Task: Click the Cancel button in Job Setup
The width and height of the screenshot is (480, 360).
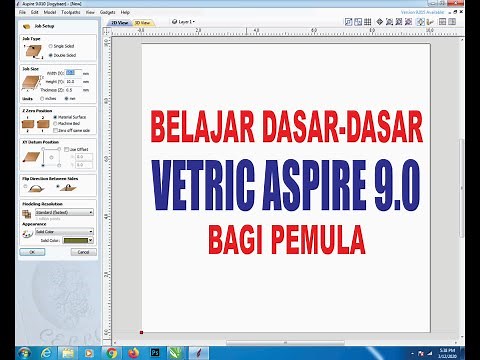Action: tap(83, 252)
